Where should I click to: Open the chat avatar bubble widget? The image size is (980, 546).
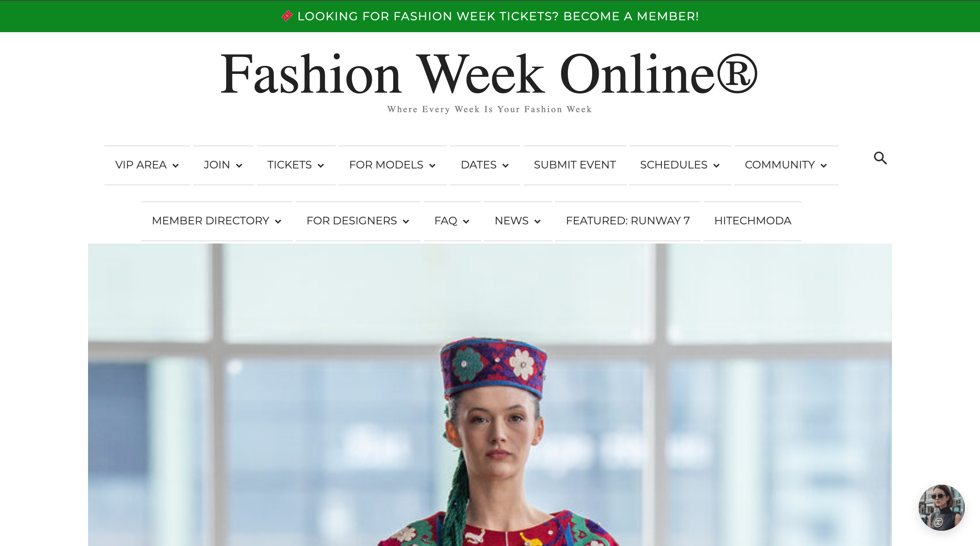click(941, 507)
